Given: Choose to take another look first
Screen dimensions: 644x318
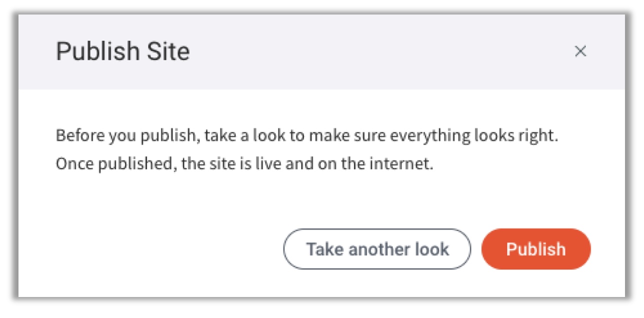Looking at the screenshot, I should tap(377, 249).
